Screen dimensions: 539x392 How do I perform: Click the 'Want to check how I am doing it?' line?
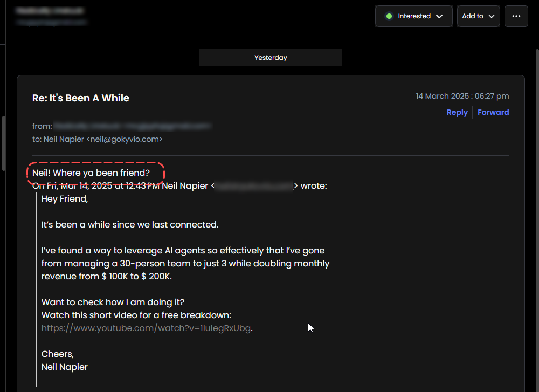(x=113, y=302)
